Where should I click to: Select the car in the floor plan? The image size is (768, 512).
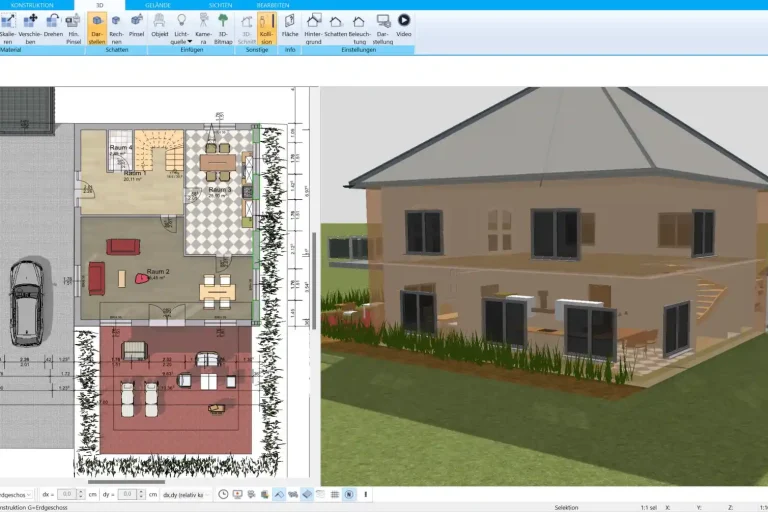pyautogui.click(x=26, y=302)
